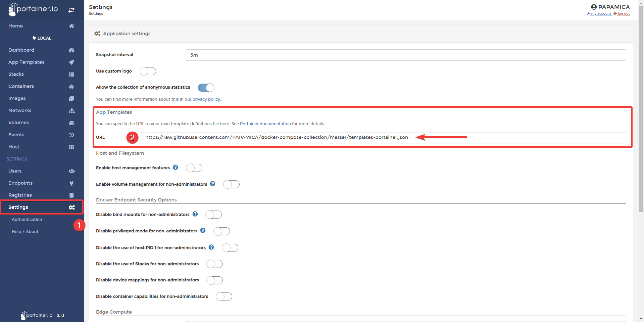Open the Volumes menu item
The image size is (644, 322).
42,123
